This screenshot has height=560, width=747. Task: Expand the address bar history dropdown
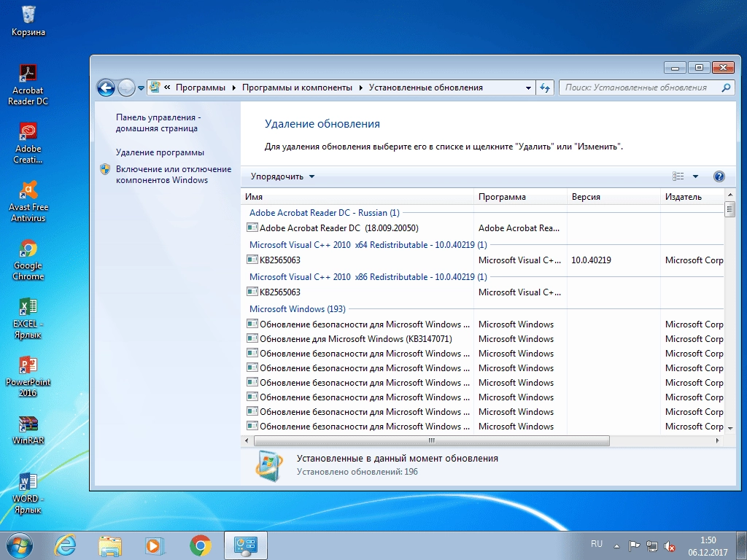coord(528,88)
